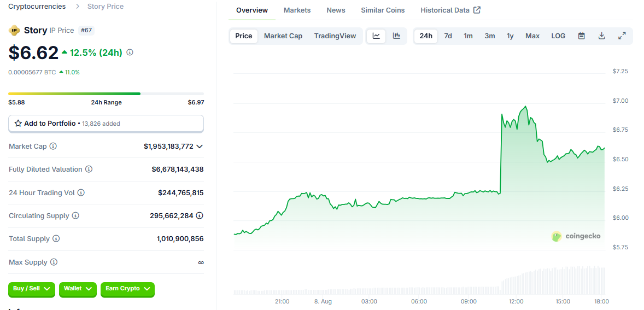Download chart data icon
The height and width of the screenshot is (310, 644).
(x=602, y=36)
